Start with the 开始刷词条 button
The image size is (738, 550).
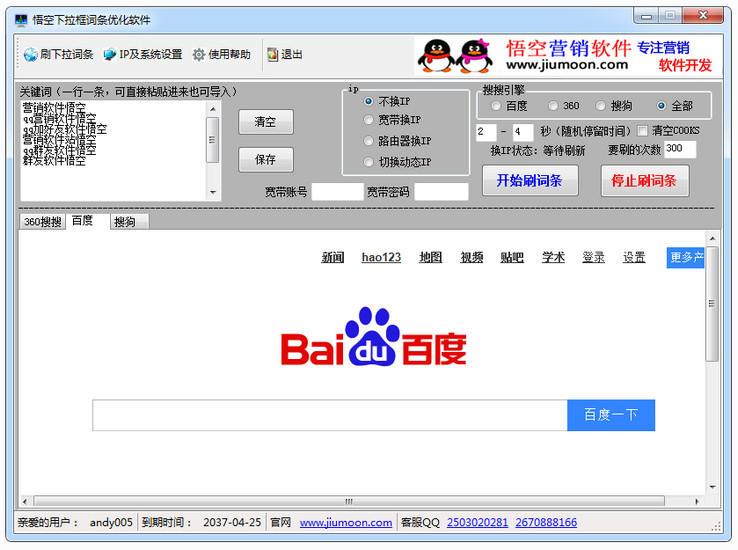tap(530, 180)
